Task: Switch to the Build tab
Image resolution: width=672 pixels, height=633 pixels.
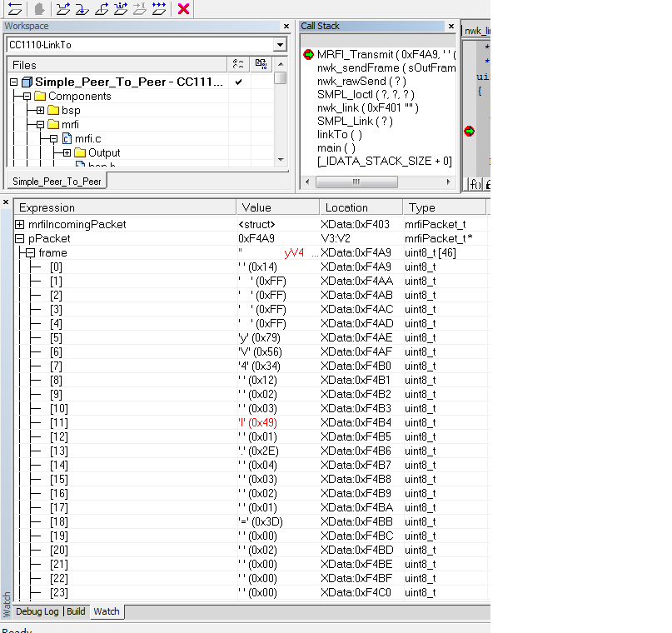Action: click(x=76, y=611)
